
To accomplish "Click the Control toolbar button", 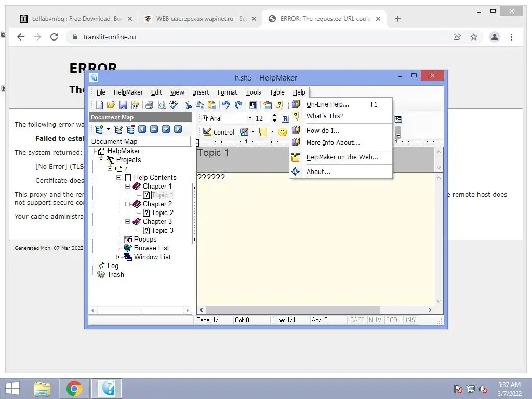I will [219, 132].
